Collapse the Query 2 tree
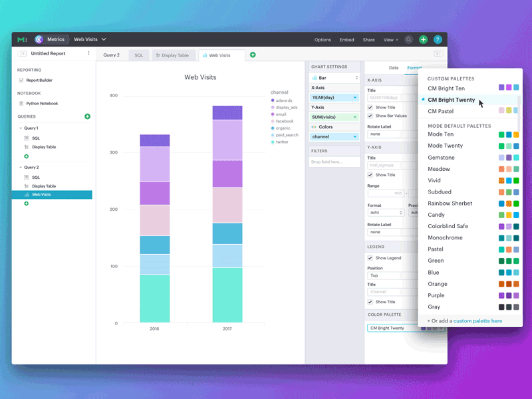The image size is (532, 399). pos(21,168)
